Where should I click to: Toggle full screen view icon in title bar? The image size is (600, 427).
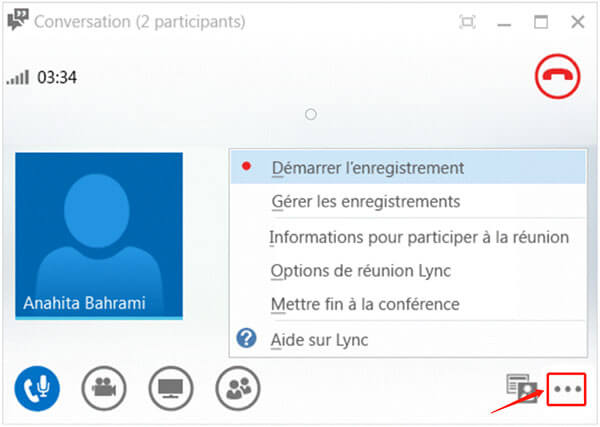pyautogui.click(x=467, y=21)
